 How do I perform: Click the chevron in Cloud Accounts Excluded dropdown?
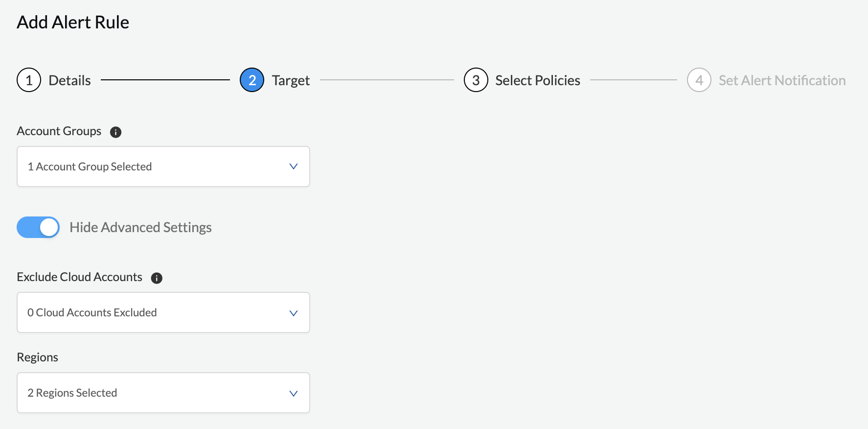coord(294,313)
